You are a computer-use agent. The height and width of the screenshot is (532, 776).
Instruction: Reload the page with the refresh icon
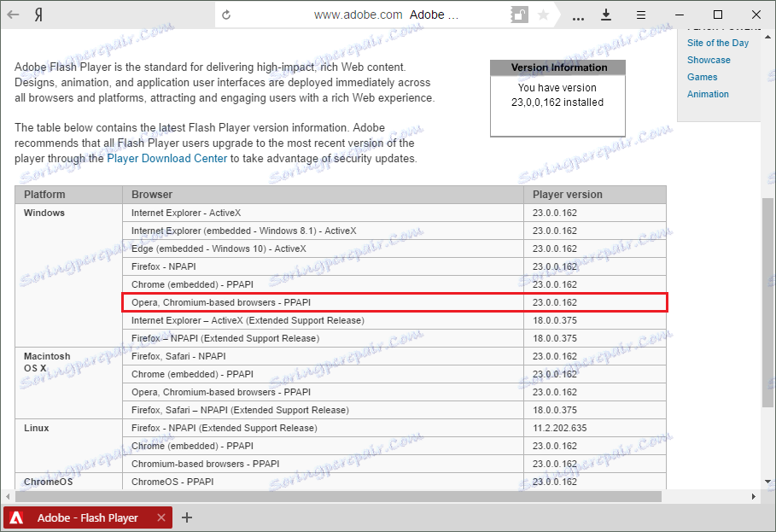pos(226,15)
